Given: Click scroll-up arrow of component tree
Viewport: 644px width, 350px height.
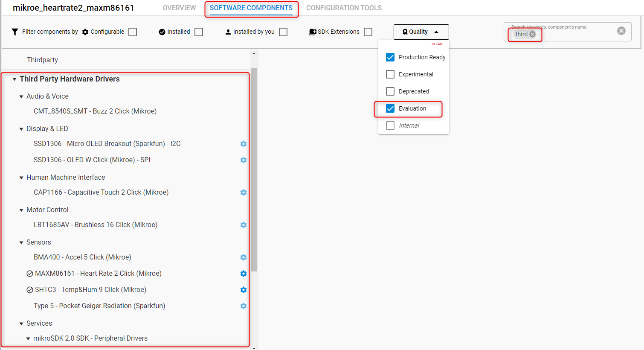Looking at the screenshot, I should click(x=254, y=54).
